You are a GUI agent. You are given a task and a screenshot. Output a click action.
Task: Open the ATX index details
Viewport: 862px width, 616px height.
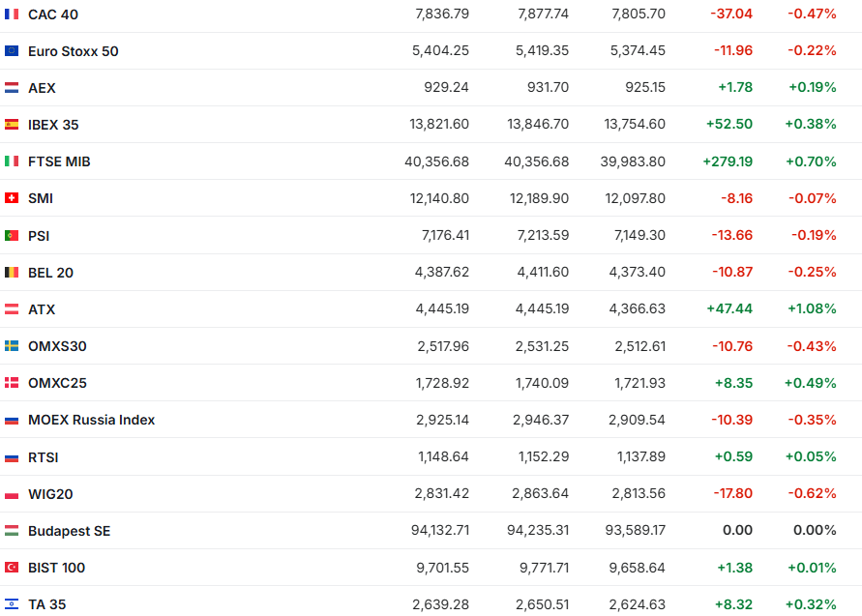tap(42, 309)
